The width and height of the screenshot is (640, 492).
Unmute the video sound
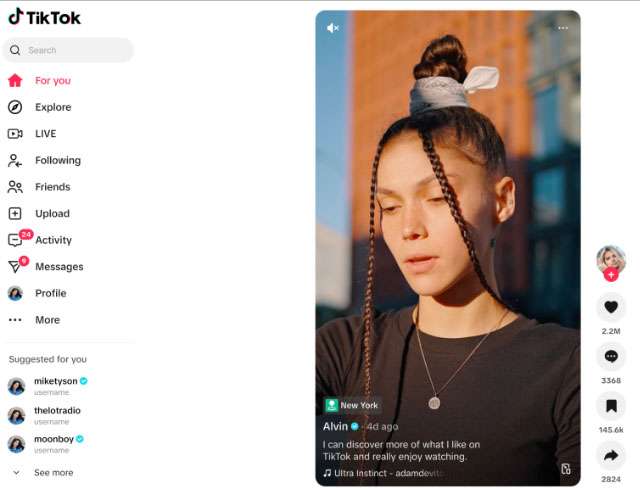333,28
